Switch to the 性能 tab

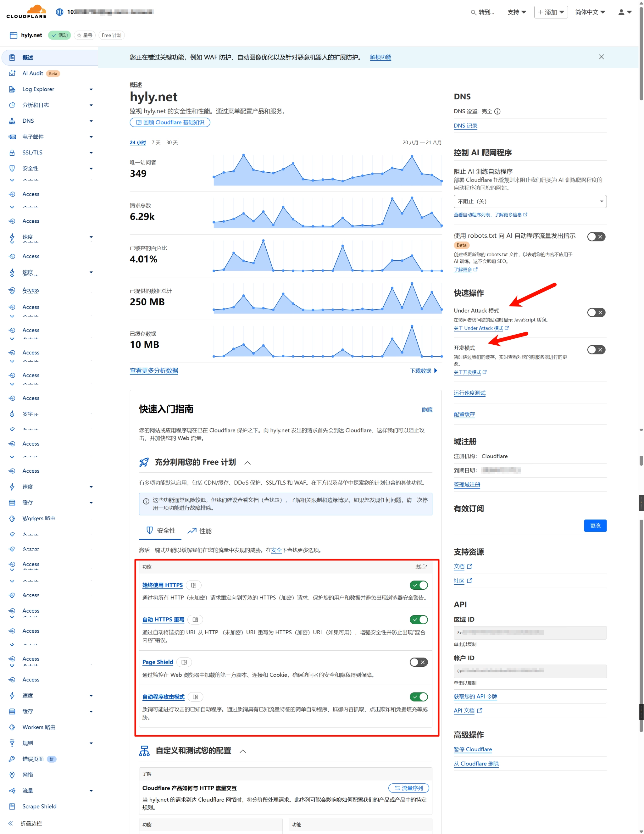(199, 531)
